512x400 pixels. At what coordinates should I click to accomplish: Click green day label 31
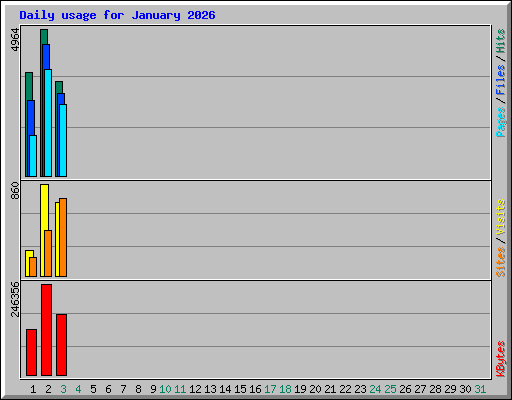[480, 389]
